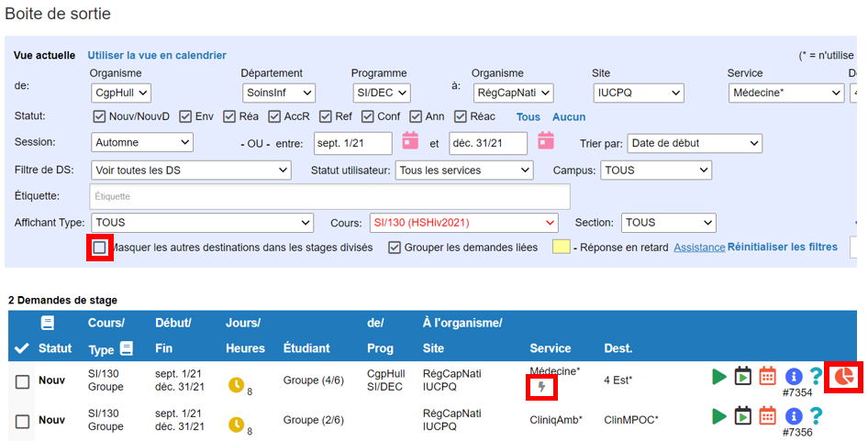The image size is (868, 441).
Task: Toggle the Nouv/NouvD status checkbox
Action: pos(99,116)
